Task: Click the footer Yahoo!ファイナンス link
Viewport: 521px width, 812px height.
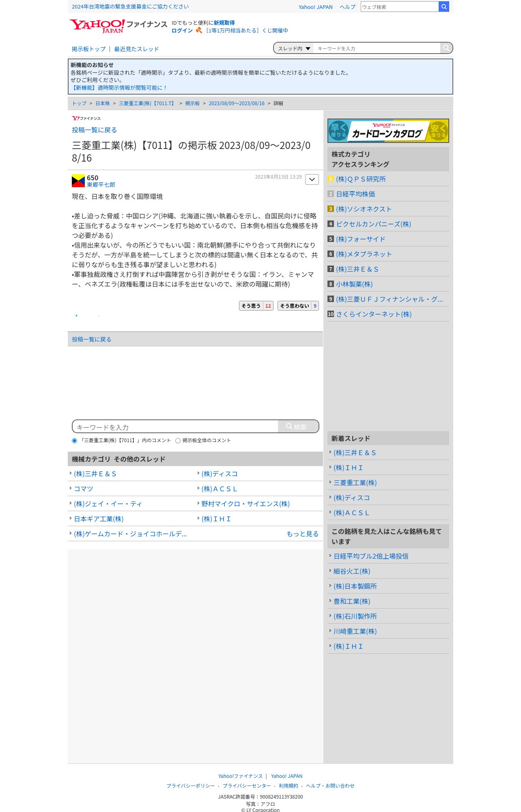Action: click(x=241, y=776)
